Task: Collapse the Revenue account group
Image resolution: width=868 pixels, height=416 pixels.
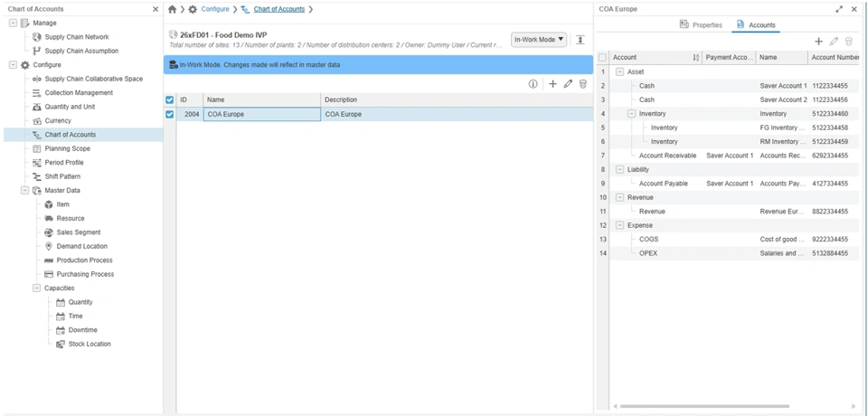Action: pos(619,197)
